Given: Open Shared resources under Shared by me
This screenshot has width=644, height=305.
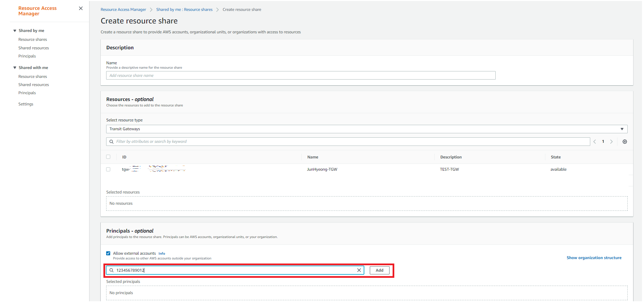Looking at the screenshot, I should tap(34, 48).
